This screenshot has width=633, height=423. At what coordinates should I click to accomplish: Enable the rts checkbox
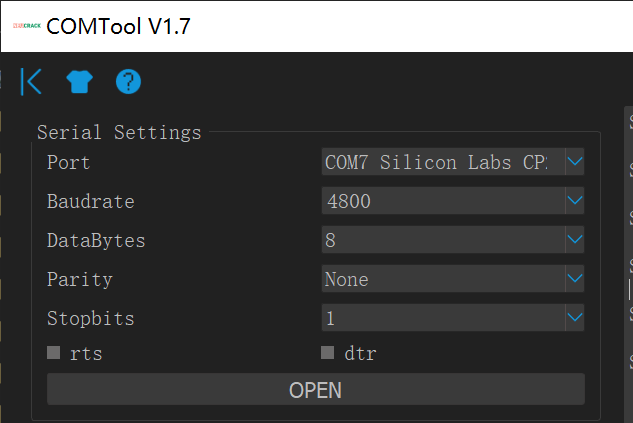(54, 353)
